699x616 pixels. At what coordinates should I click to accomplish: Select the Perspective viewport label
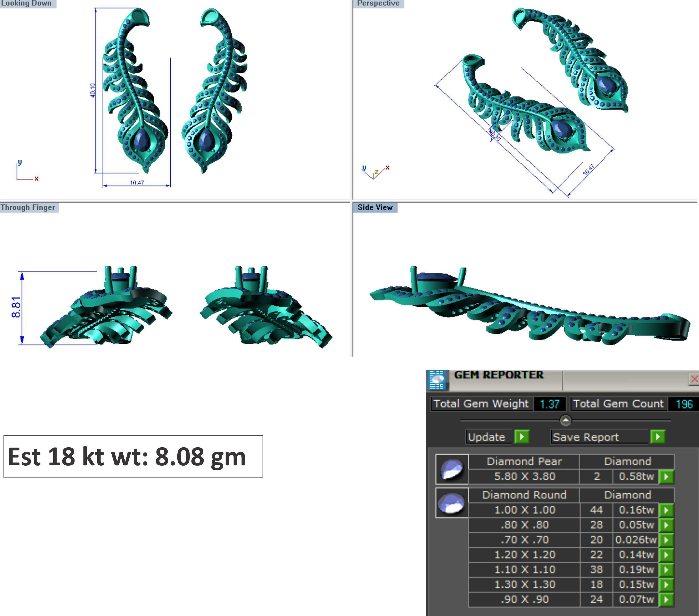click(x=378, y=3)
